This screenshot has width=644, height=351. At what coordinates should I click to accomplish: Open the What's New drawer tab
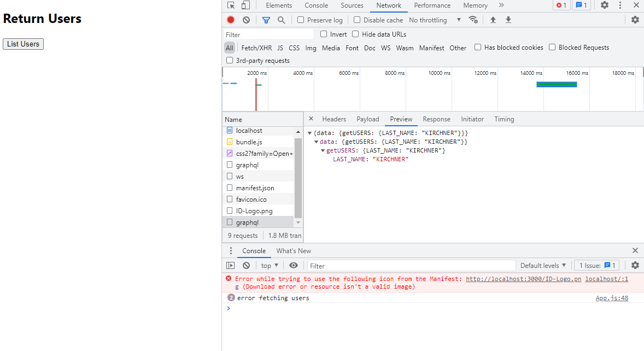click(294, 250)
